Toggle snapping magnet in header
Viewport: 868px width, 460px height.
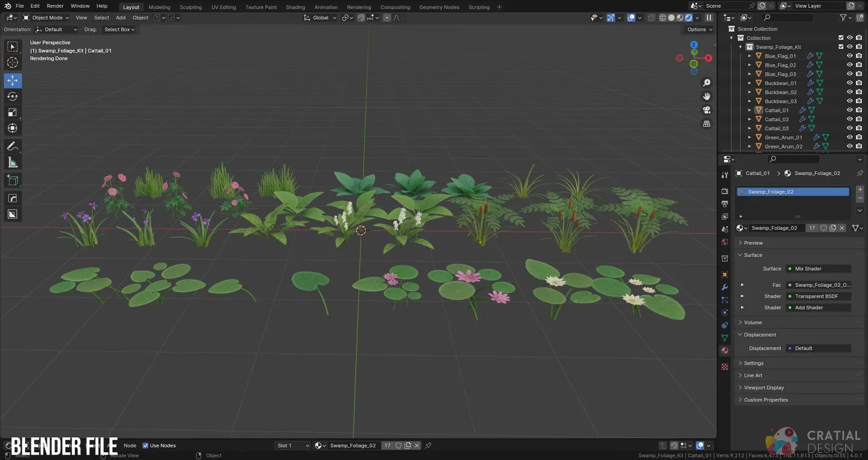[361, 17]
